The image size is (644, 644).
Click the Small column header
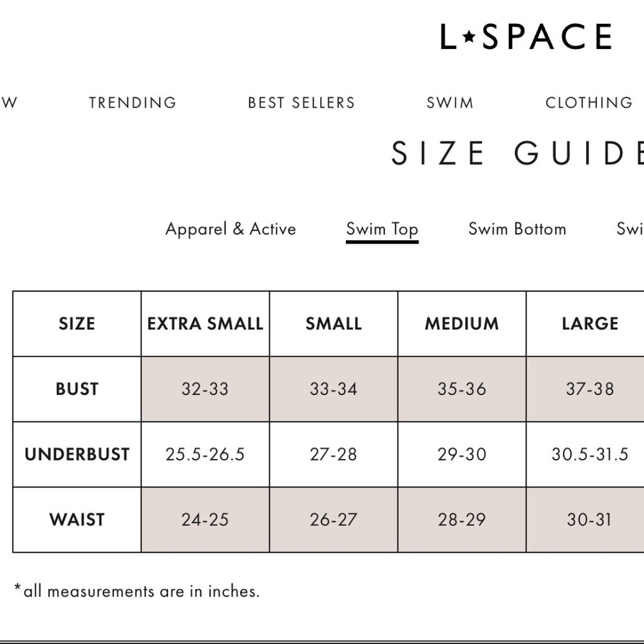coord(334,324)
